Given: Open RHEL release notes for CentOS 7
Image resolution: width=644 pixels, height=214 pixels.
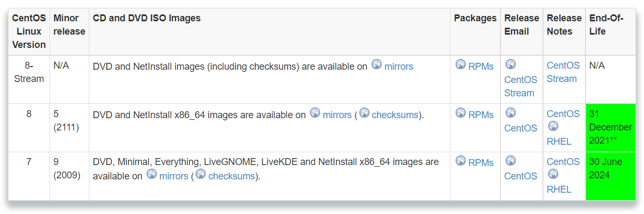Looking at the screenshot, I should pyautogui.click(x=559, y=189).
